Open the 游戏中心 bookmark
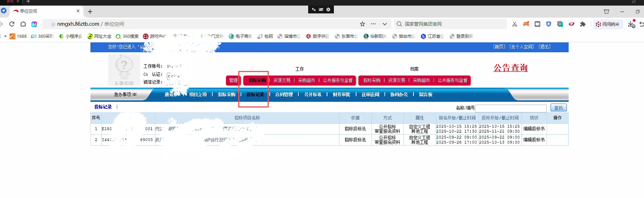Image resolution: width=644 pixels, height=198 pixels. pyautogui.click(x=155, y=36)
